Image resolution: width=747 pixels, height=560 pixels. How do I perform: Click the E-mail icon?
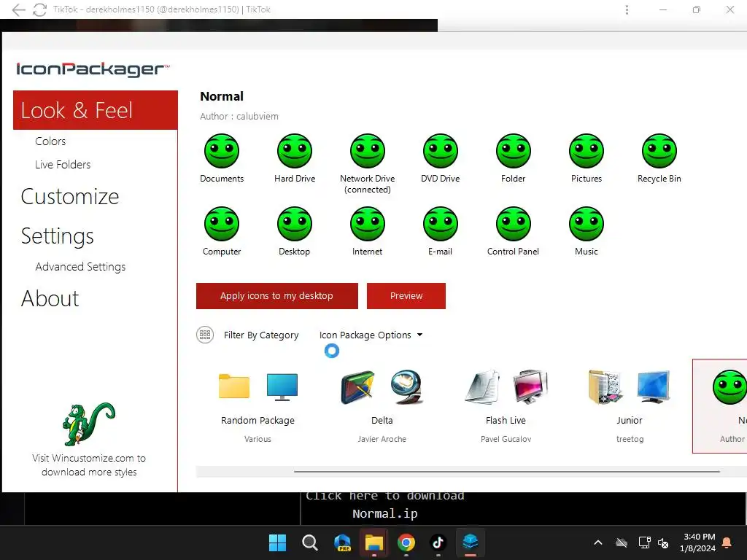[440, 224]
